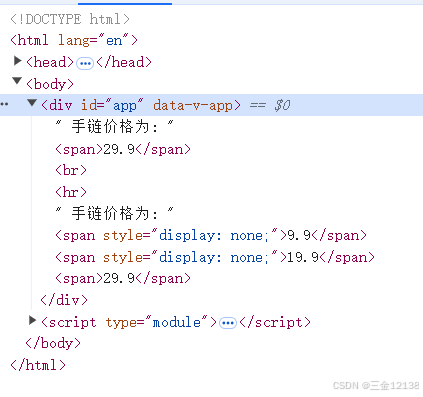Select the id="app" attribute value
This screenshot has width=423, height=397.
[x=125, y=106]
